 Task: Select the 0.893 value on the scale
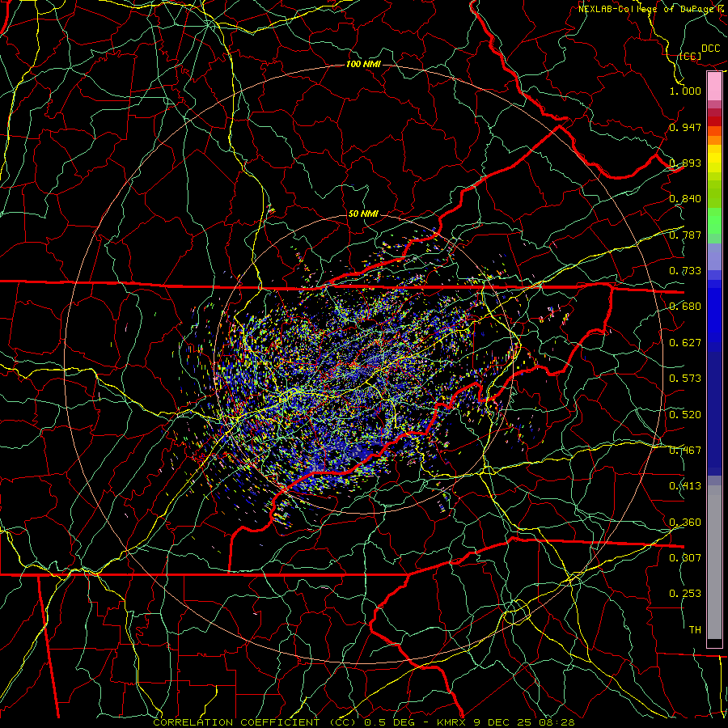[685, 163]
